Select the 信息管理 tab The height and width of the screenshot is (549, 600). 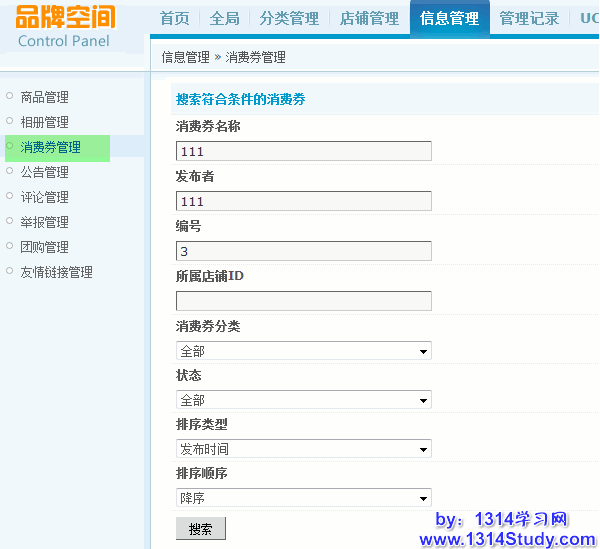(449, 18)
